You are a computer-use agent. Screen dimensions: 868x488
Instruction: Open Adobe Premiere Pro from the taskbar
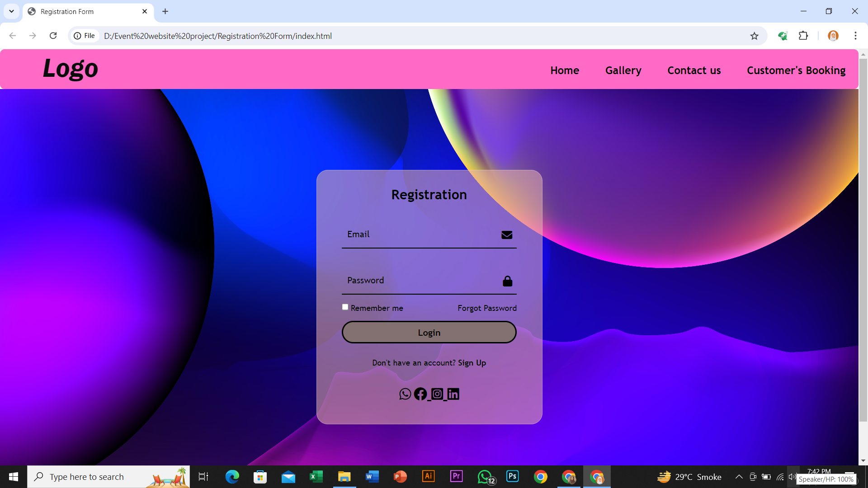point(457,476)
